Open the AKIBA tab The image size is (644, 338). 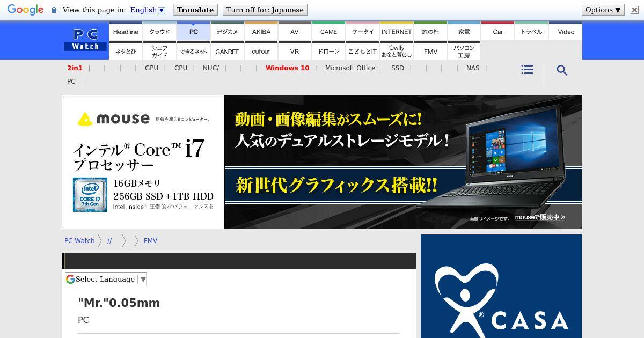(261, 31)
